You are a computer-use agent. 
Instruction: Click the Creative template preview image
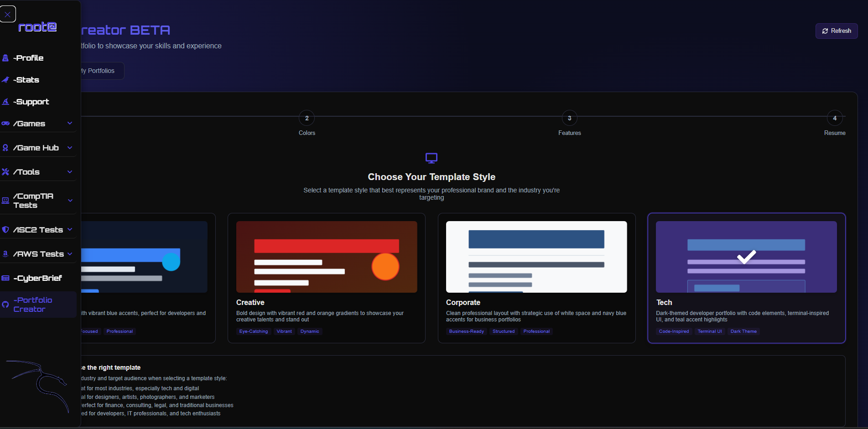pos(327,257)
